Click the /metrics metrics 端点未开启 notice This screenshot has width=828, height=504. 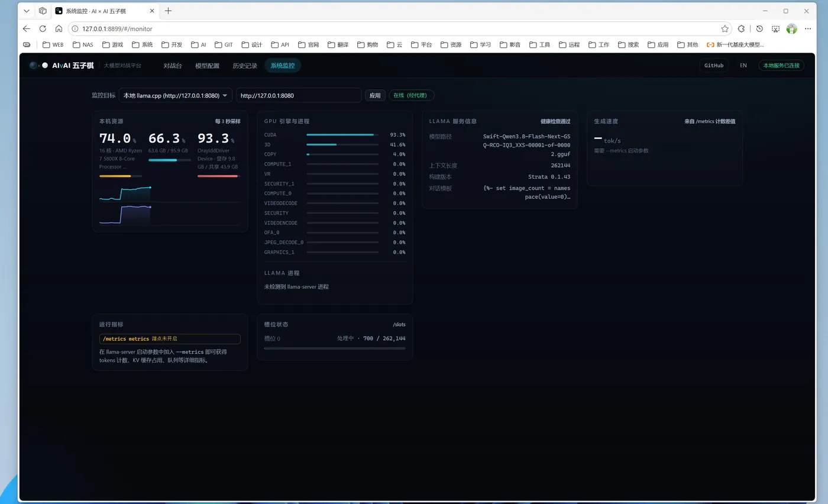tap(170, 339)
